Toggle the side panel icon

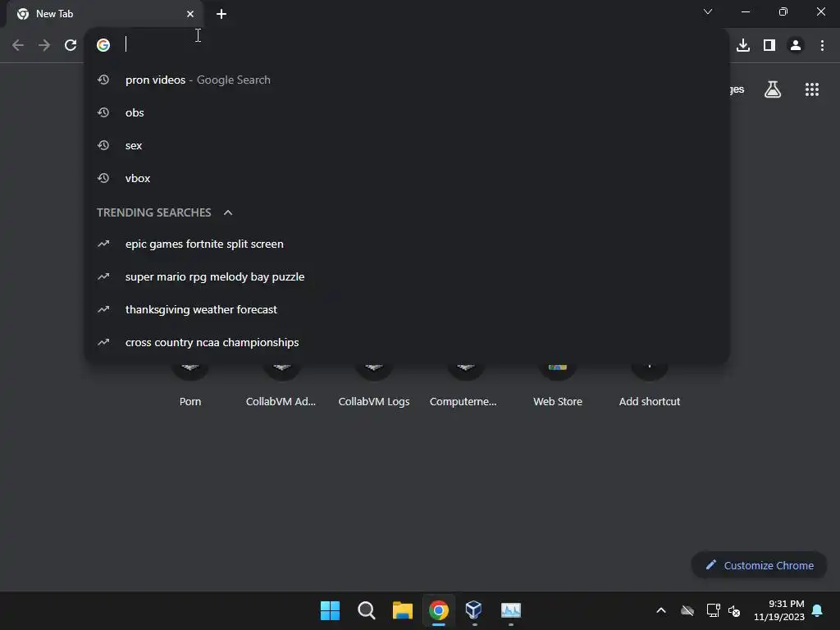coord(769,46)
